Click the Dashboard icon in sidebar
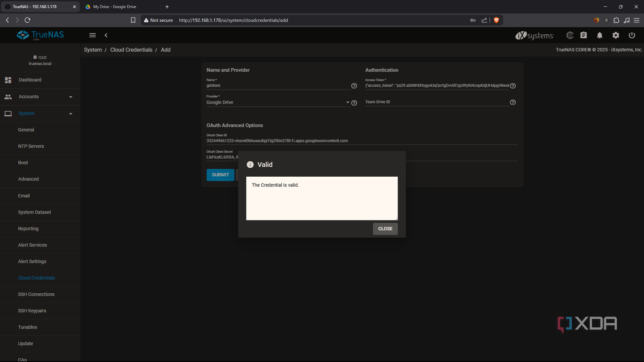Viewport: 644px width, 362px height. (x=8, y=80)
